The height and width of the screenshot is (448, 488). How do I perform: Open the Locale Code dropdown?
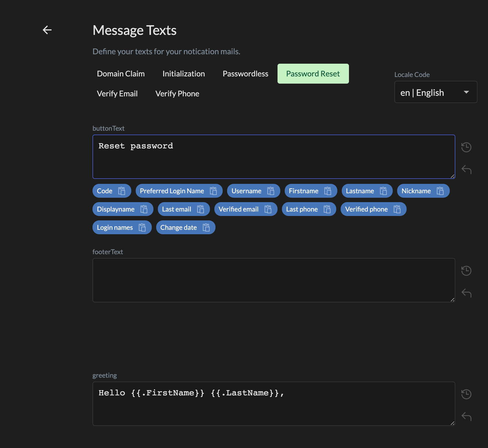point(435,92)
